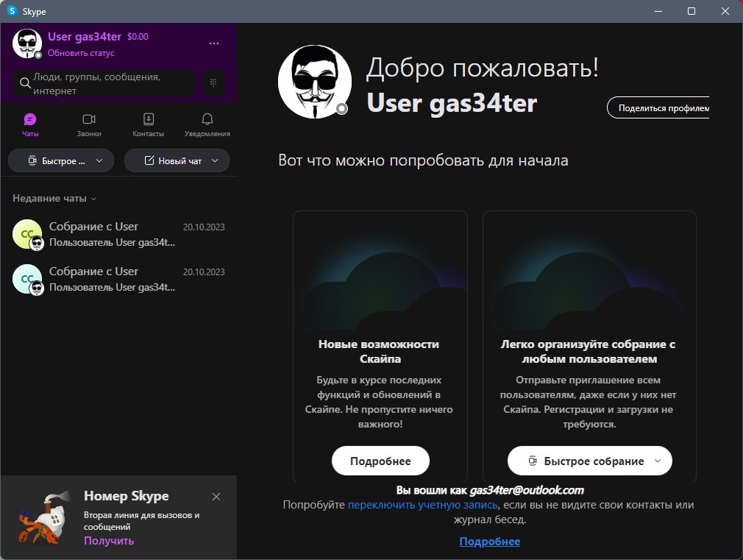Open the first Собрание с User chat

pos(118,234)
